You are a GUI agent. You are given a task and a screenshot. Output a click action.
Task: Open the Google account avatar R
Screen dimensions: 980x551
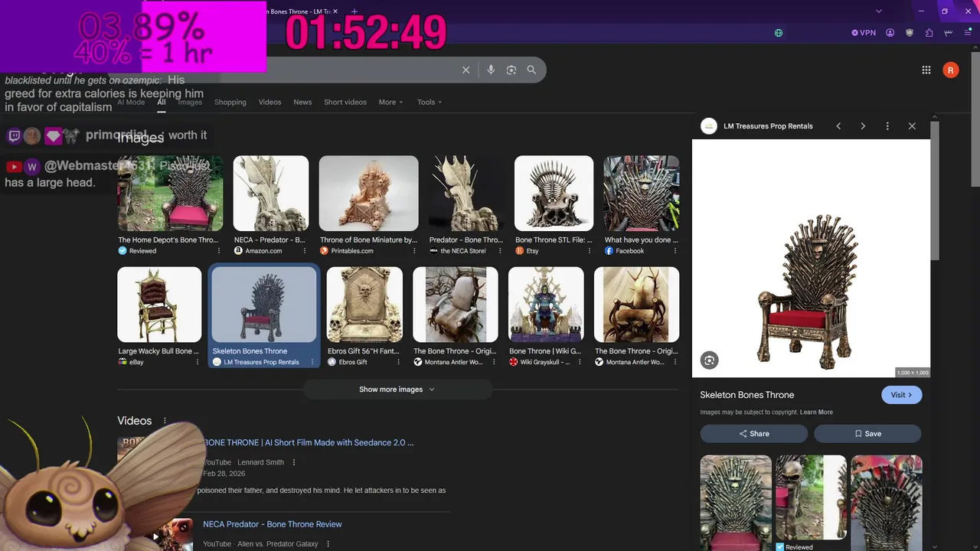pos(950,70)
